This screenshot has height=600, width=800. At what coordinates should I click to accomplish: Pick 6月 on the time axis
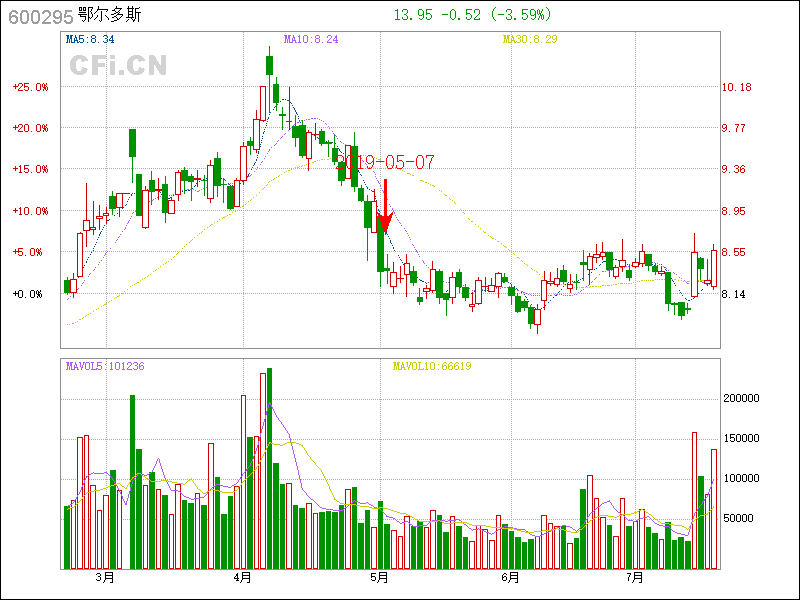click(510, 577)
